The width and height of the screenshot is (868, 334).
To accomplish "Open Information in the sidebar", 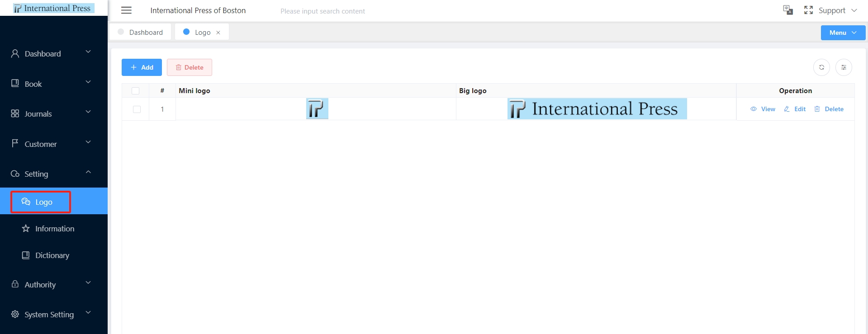I will coord(54,228).
